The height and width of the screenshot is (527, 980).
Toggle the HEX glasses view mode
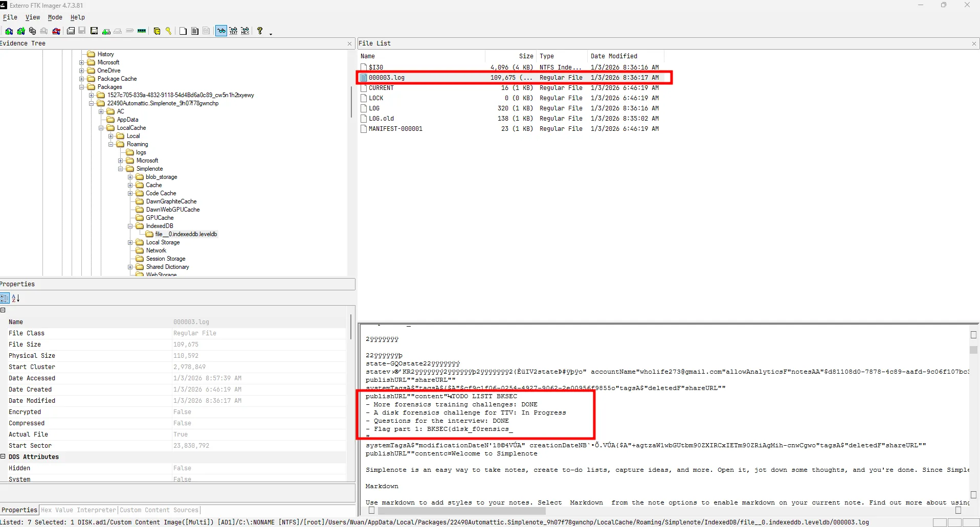[x=246, y=31]
